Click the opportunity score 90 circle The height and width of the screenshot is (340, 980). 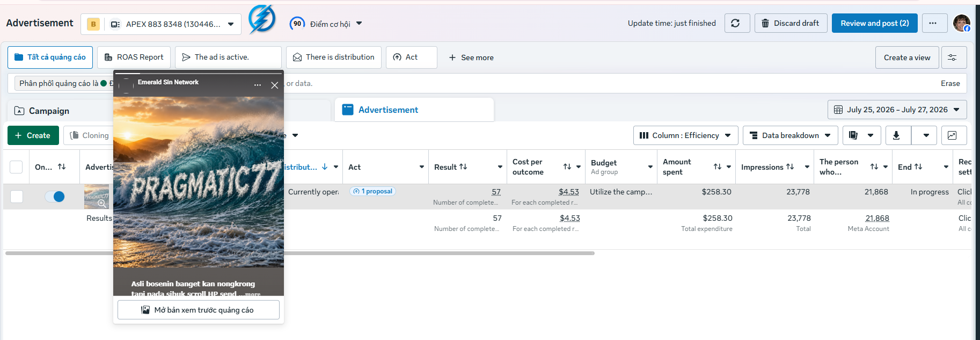click(x=297, y=24)
